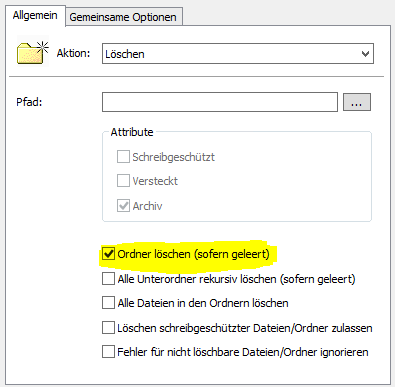Enable Alle Unterordner rekursiv löschen
This screenshot has height=387, width=395.
108,279
